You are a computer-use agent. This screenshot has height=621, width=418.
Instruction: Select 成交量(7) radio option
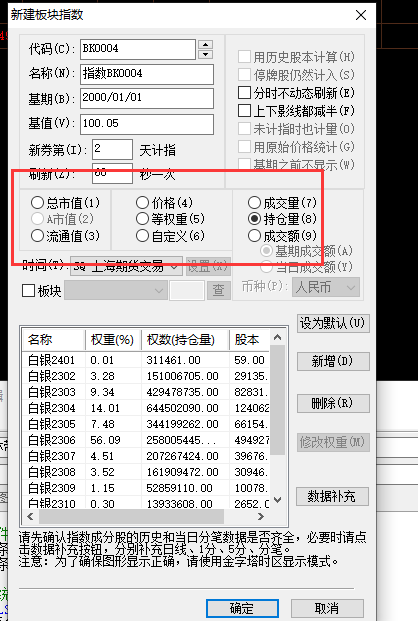point(254,203)
